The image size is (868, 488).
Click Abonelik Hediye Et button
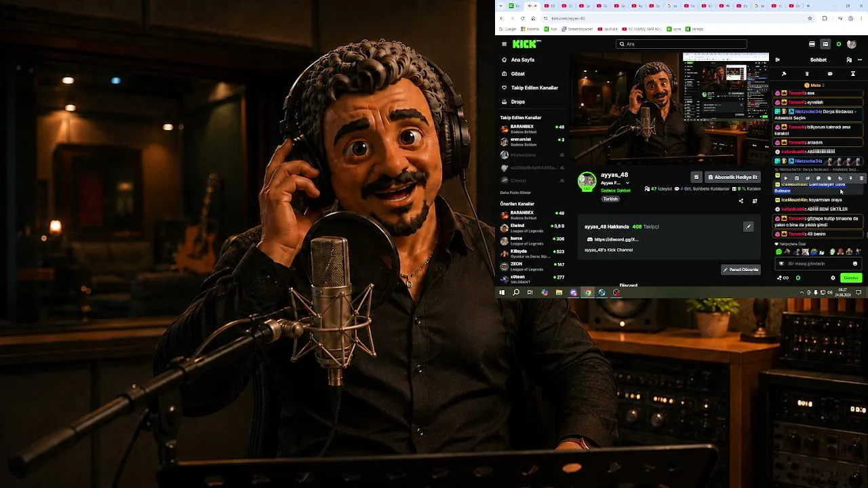732,177
